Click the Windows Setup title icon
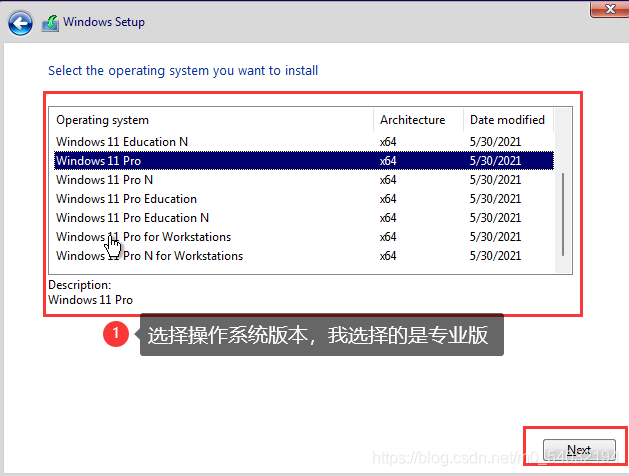This screenshot has height=476, width=629. pyautogui.click(x=50, y=23)
